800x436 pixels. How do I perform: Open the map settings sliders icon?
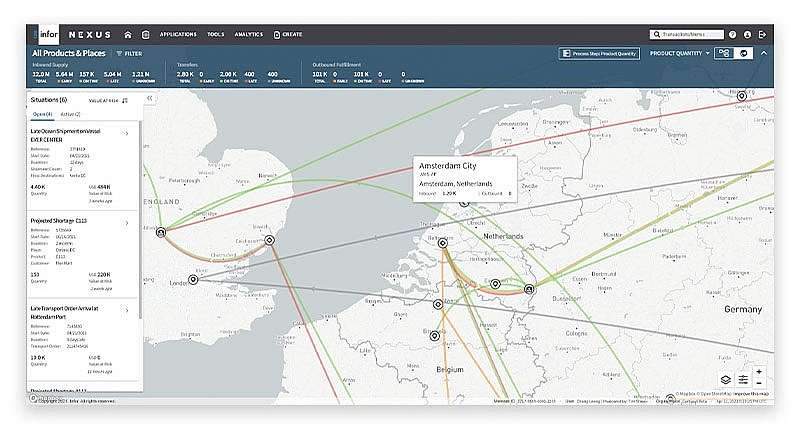coord(743,379)
